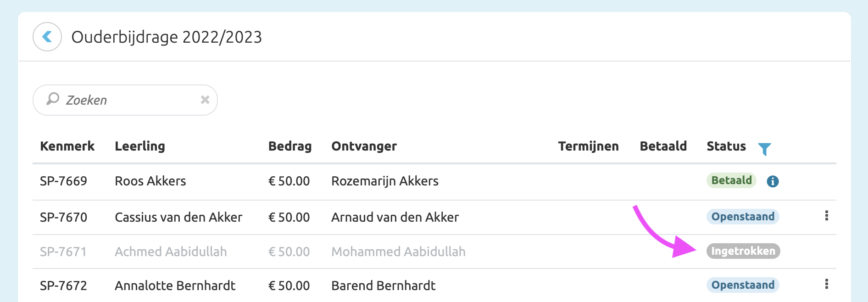
Task: Click Openstaand badge for Cassius
Action: click(x=742, y=217)
